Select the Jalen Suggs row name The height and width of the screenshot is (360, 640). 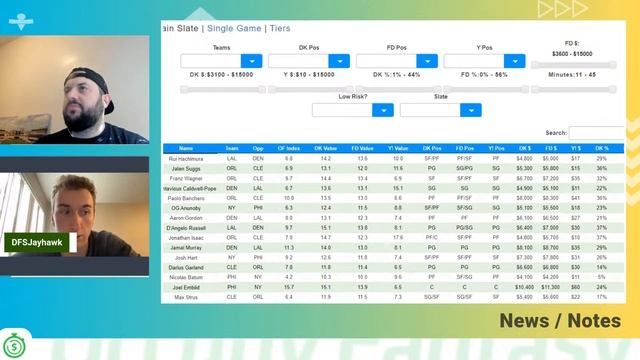tap(186, 169)
